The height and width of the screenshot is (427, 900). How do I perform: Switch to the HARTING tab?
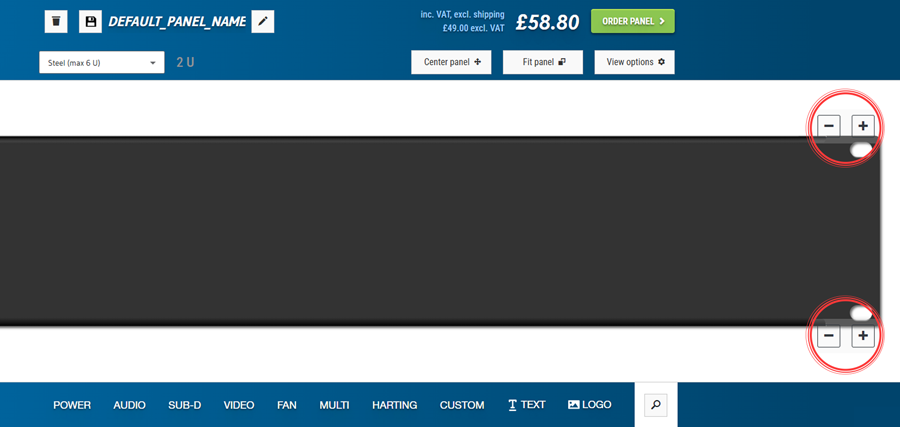[394, 405]
